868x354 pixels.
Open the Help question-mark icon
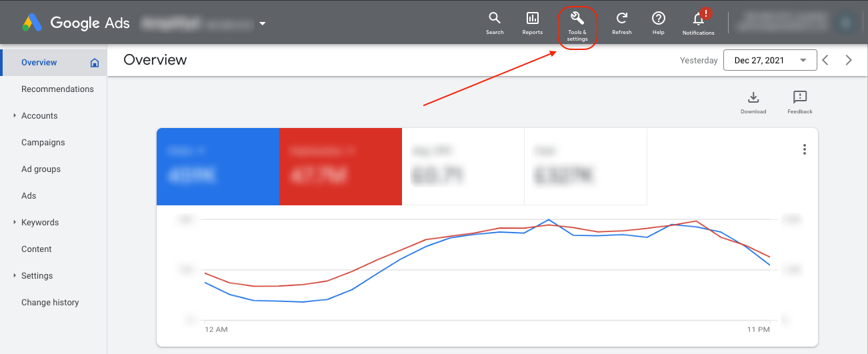658,18
